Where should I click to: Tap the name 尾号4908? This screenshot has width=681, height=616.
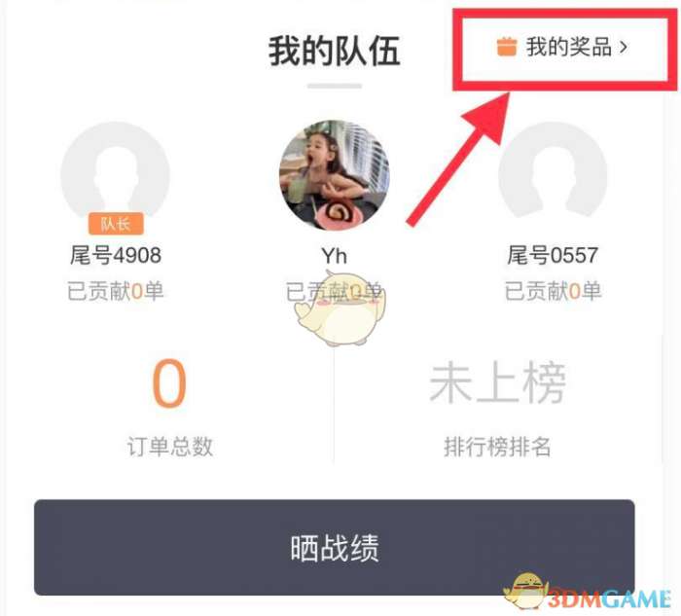116,255
